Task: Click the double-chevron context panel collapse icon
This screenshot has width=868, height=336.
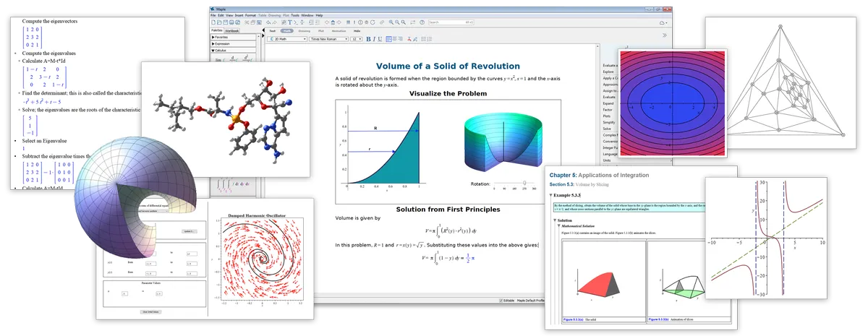Action: click(664, 34)
